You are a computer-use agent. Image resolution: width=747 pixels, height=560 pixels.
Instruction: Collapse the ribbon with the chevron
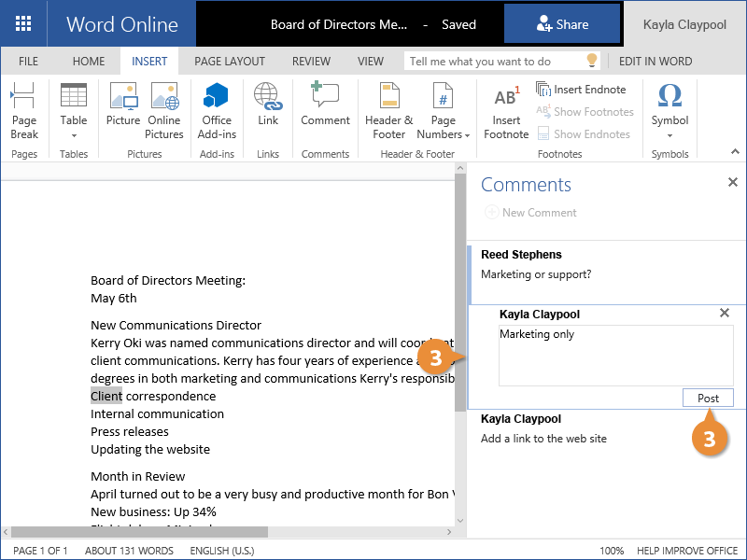click(734, 150)
